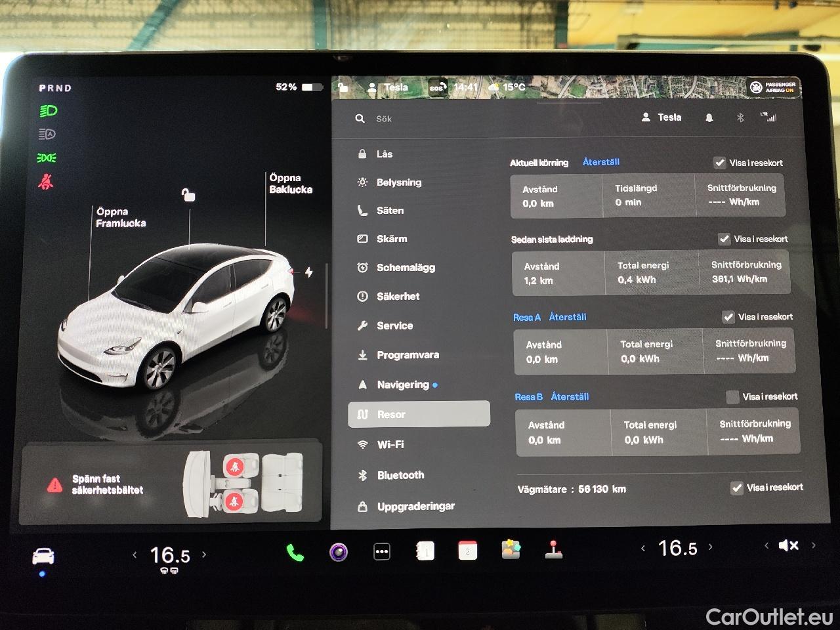840x630 pixels.
Task: Open the Calendar app
Action: (x=468, y=551)
